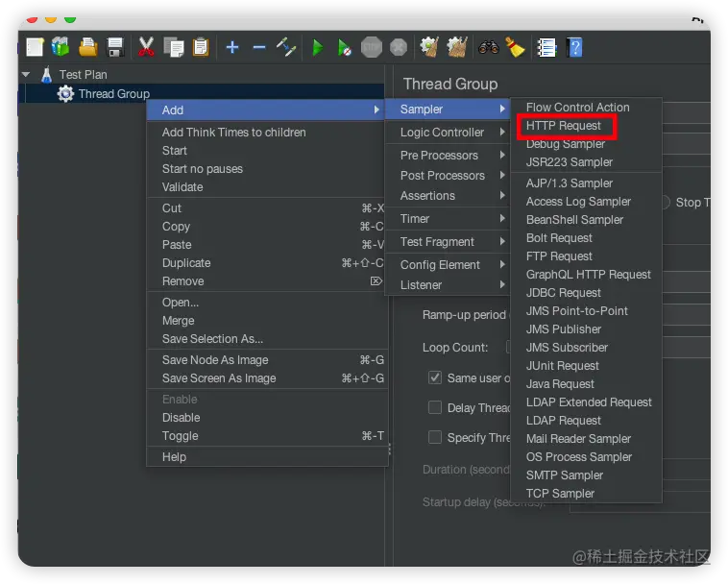
Task: Toggle Same user checkbox
Action: point(434,377)
